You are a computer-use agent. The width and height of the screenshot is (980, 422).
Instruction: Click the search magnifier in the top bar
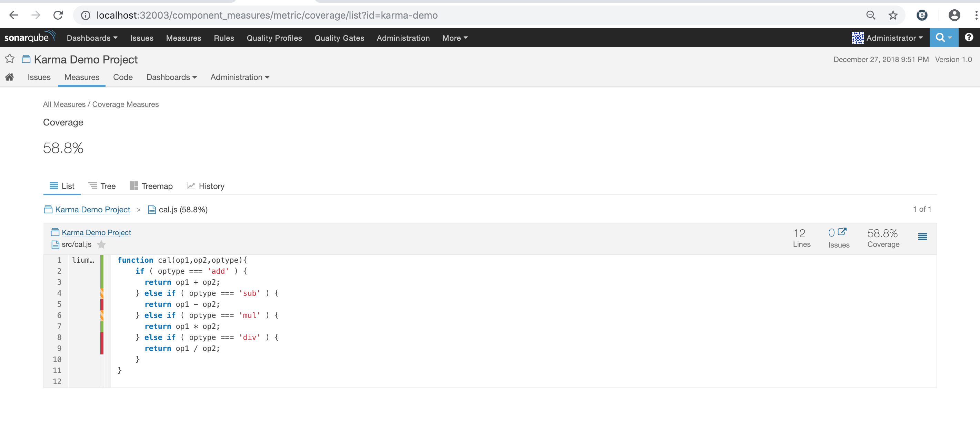coord(940,38)
